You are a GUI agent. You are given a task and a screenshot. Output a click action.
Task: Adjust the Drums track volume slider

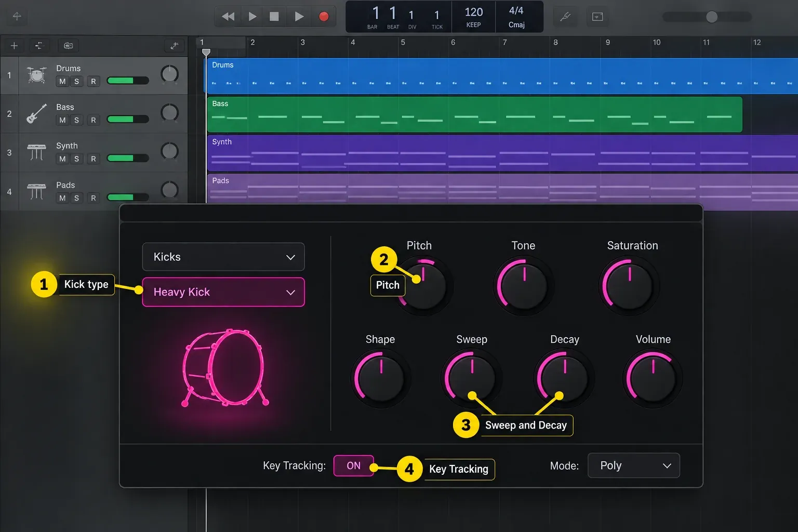coord(128,81)
